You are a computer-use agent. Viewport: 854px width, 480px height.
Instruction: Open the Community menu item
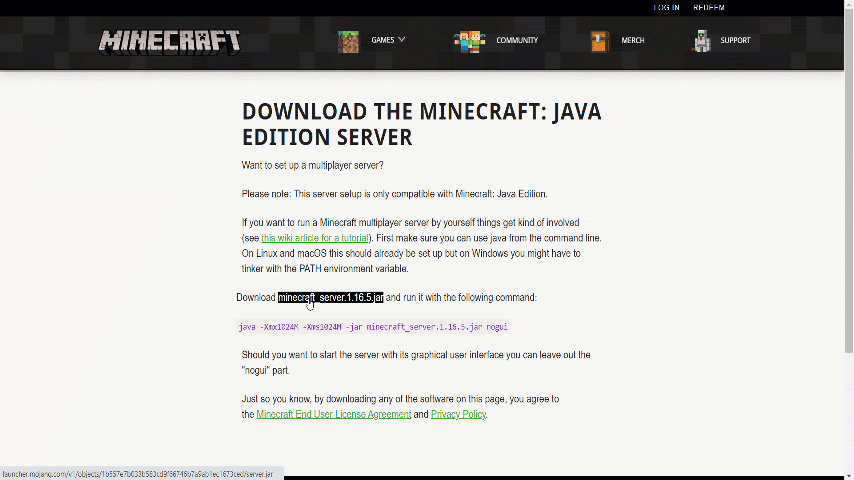[x=517, y=40]
